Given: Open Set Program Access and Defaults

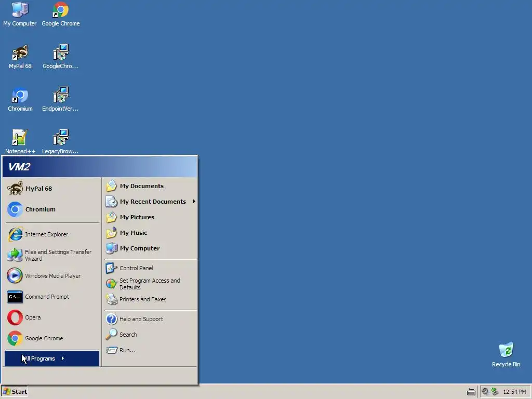Looking at the screenshot, I should 150,284.
